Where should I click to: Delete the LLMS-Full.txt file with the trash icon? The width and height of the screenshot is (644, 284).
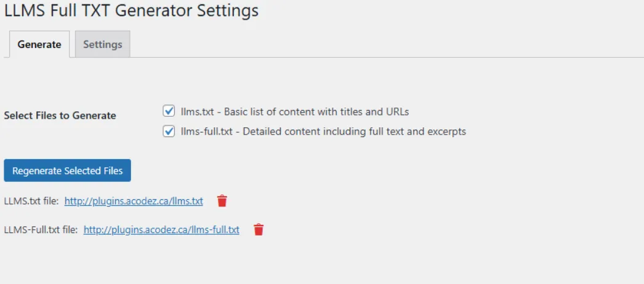click(x=259, y=230)
